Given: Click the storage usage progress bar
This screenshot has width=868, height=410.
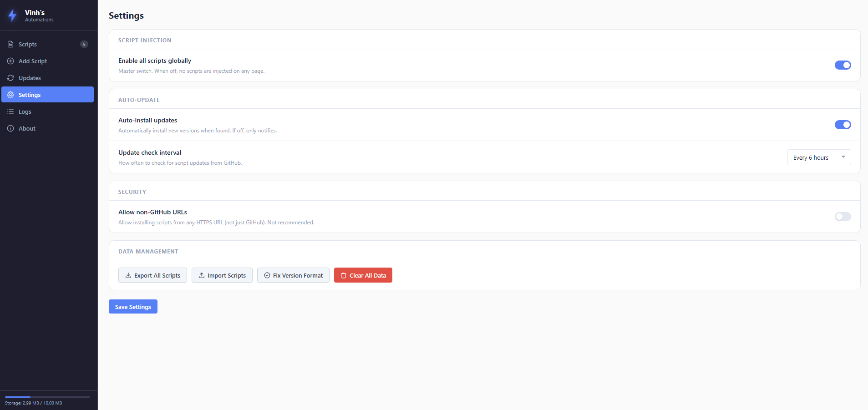Looking at the screenshot, I should pos(47,397).
